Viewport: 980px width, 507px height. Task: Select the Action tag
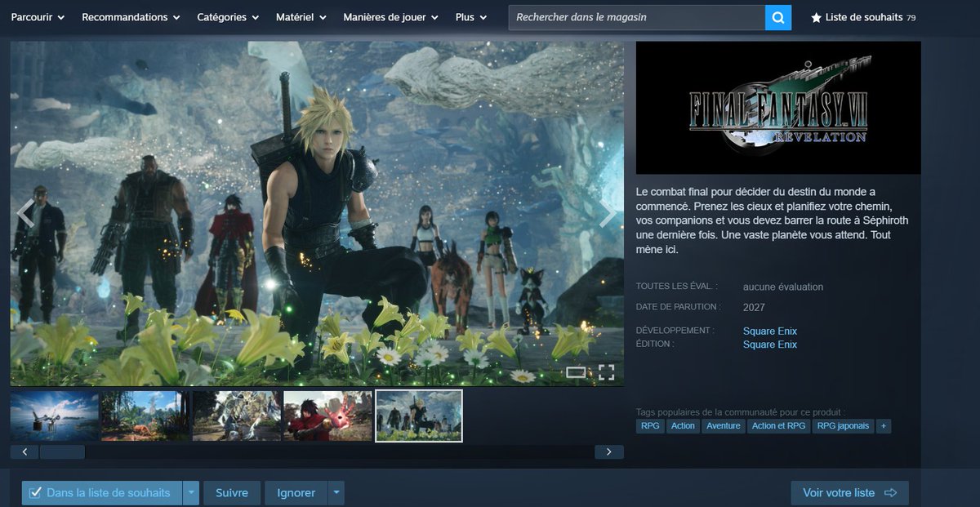pyautogui.click(x=683, y=426)
